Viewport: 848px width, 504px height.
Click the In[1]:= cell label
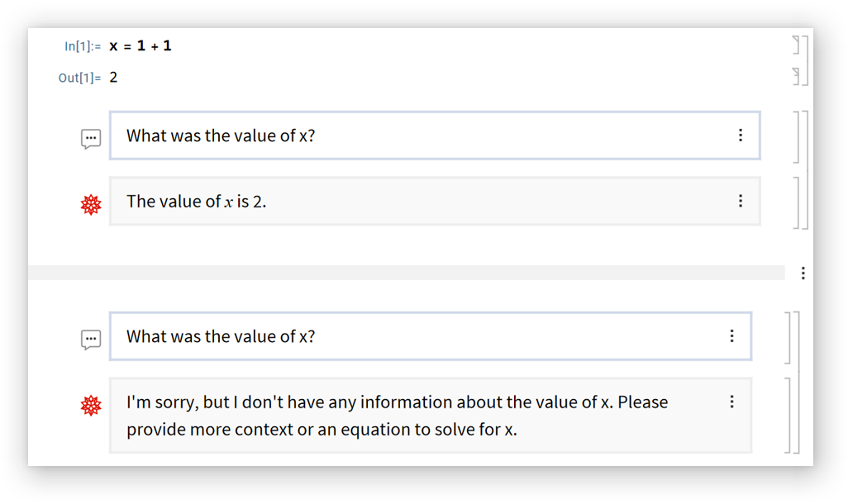tap(83, 46)
